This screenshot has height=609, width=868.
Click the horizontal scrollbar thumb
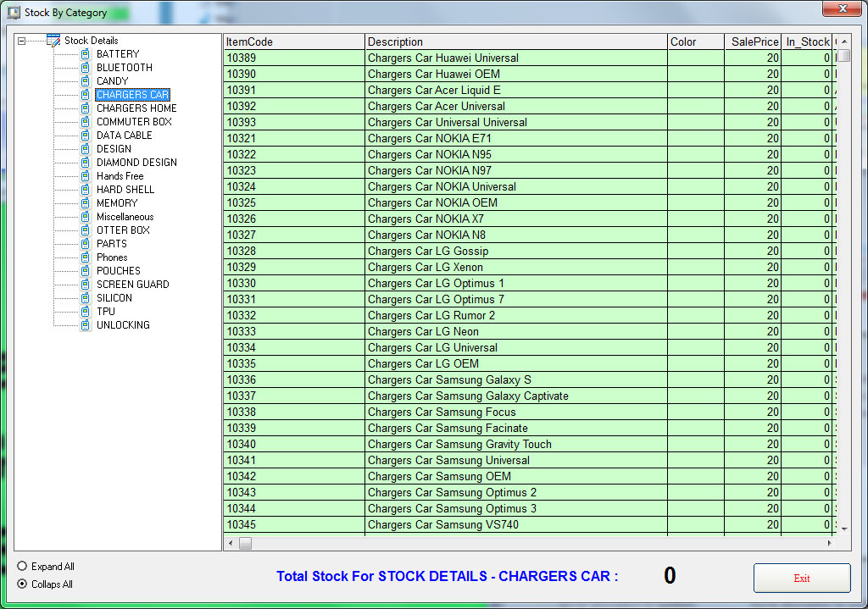[245, 543]
